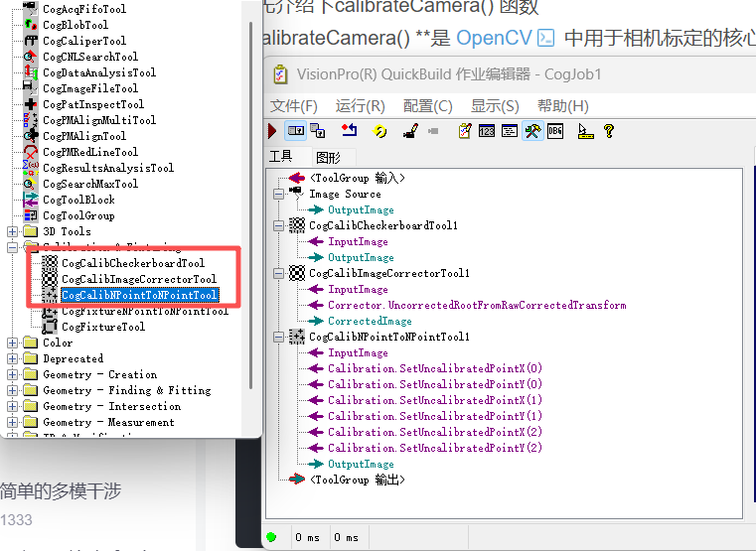Open the job properties clipboard icon
Screen dimensions: 756x551
[465, 131]
